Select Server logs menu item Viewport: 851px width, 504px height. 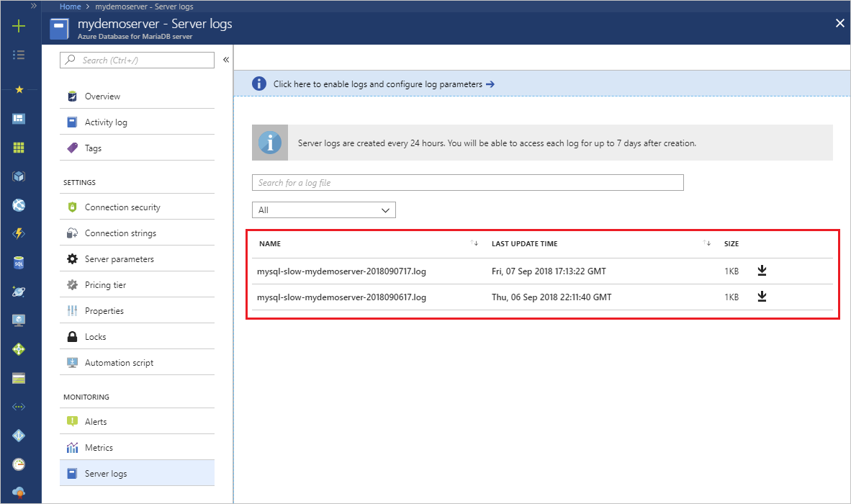137,473
